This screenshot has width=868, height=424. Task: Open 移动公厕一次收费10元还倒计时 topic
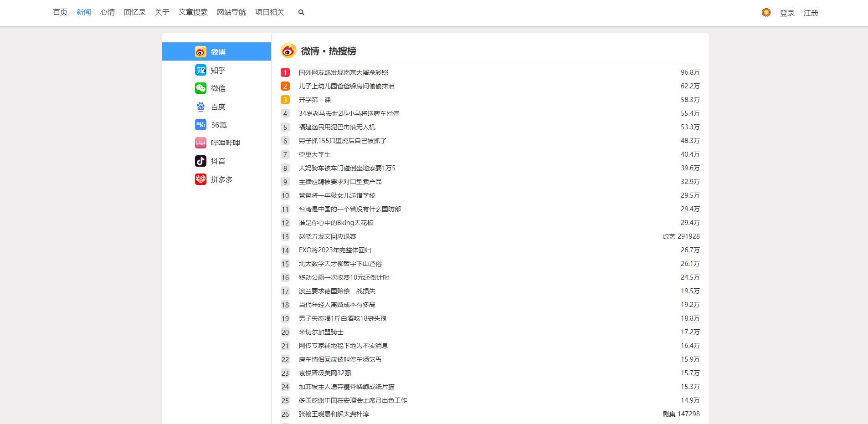(x=344, y=277)
